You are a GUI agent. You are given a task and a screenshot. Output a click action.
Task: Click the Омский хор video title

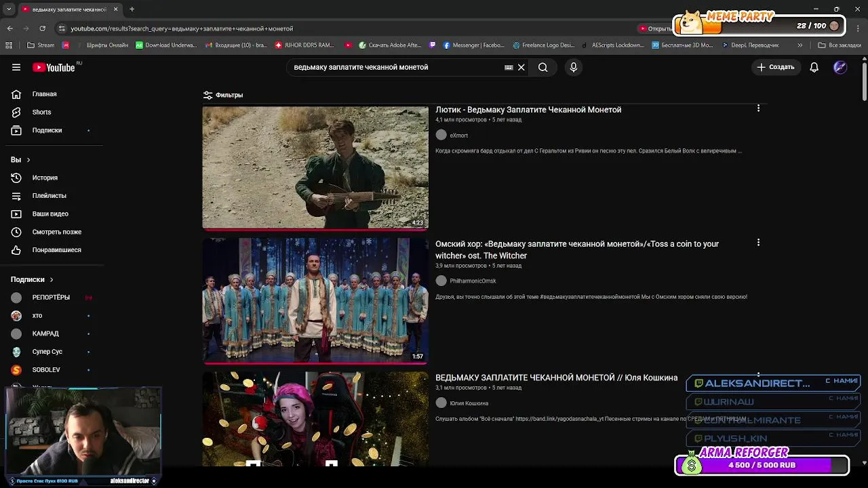[x=577, y=249]
